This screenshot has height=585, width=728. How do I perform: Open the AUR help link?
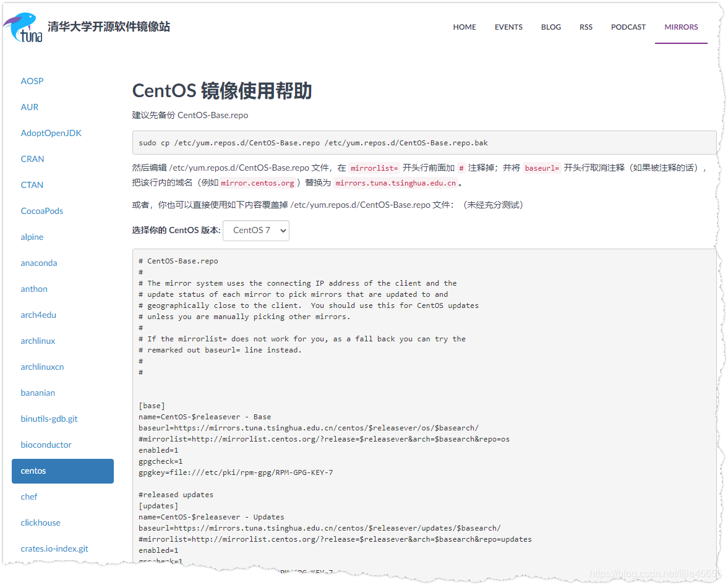29,107
